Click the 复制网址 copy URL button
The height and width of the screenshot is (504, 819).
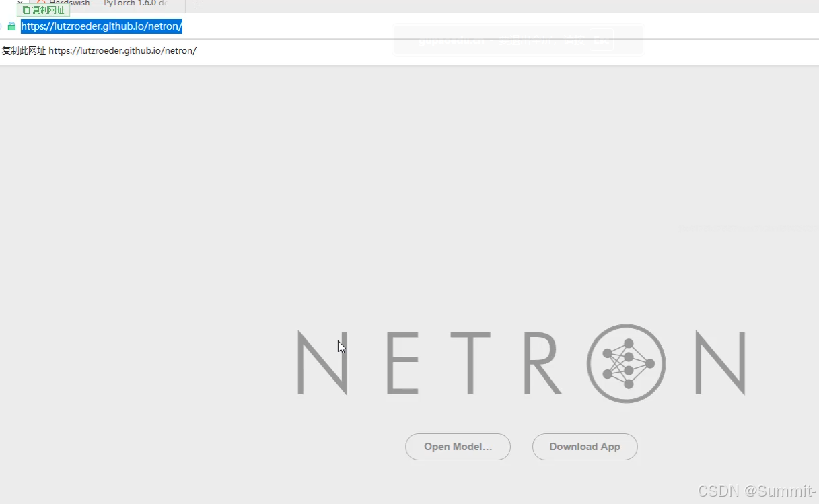pyautogui.click(x=44, y=10)
